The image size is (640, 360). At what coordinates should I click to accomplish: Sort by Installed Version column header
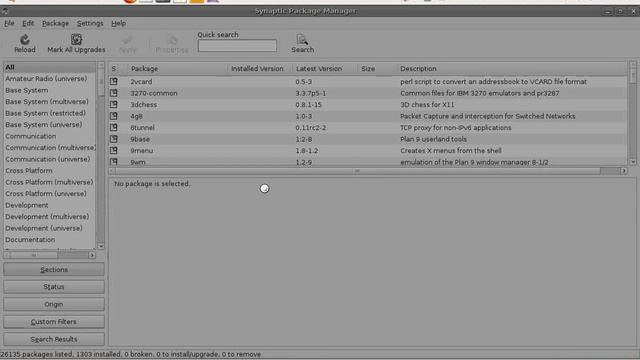(x=259, y=69)
